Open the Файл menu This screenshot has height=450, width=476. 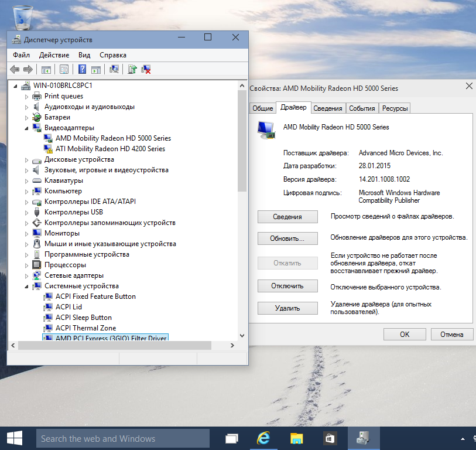pos(21,55)
